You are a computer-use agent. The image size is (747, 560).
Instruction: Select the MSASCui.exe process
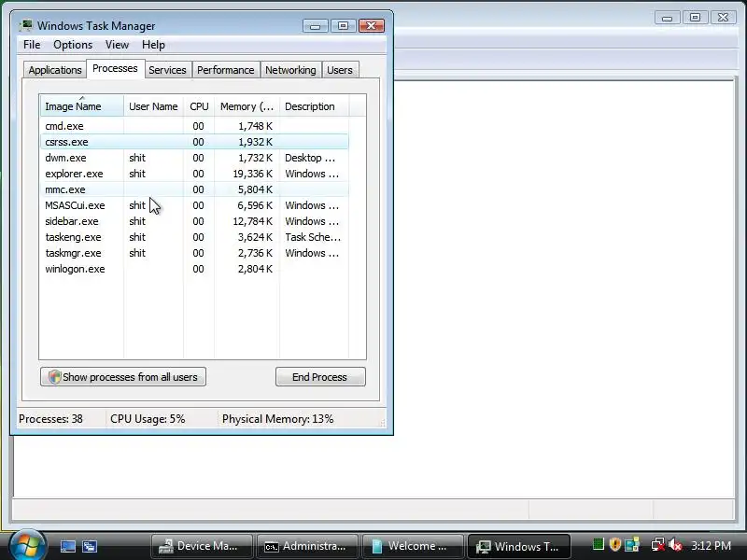click(x=194, y=205)
